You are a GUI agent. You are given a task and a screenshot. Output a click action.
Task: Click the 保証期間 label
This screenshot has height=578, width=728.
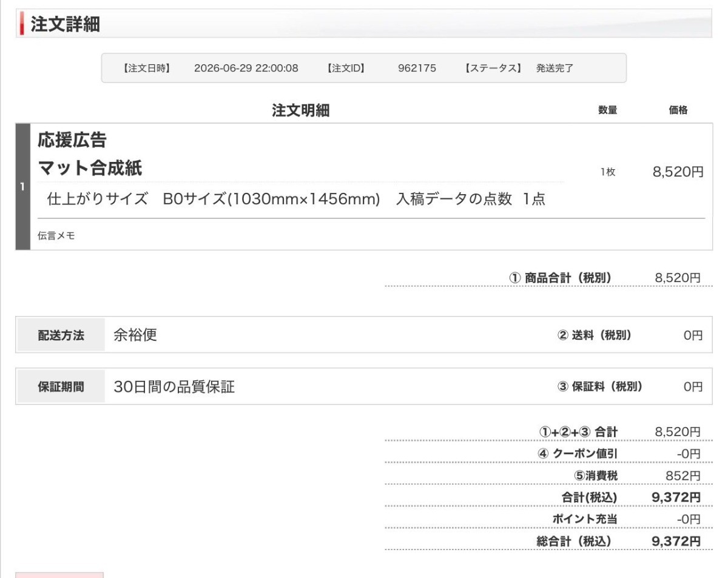tap(61, 386)
